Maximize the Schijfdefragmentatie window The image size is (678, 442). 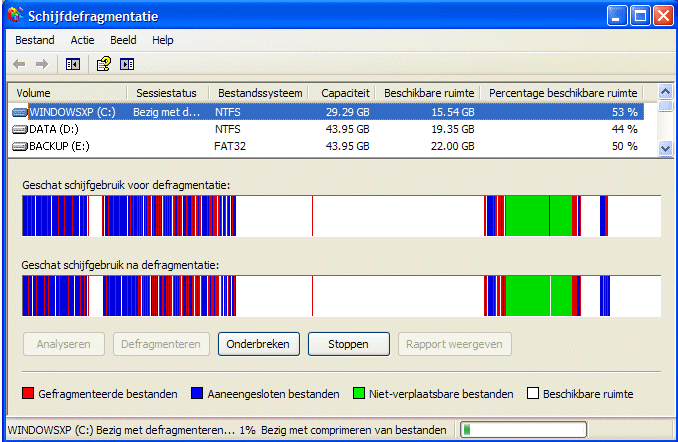pyautogui.click(x=640, y=16)
